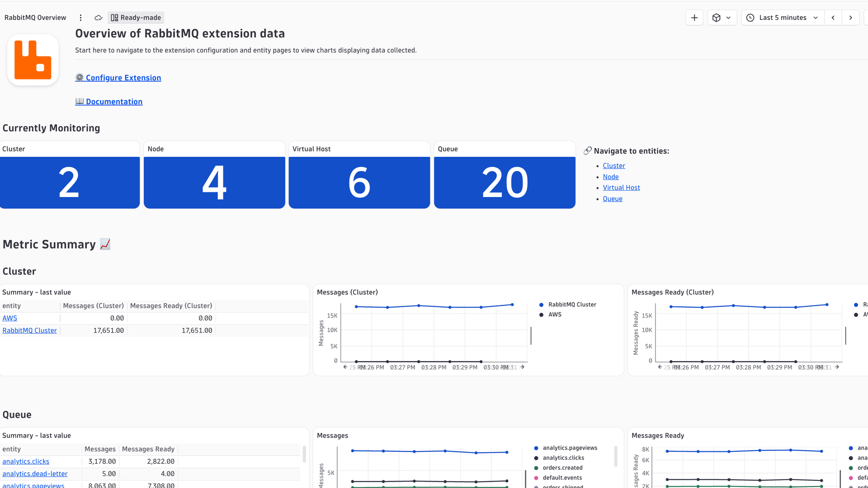Click 2,822.00 Messages Ready value for analytics.clicks
This screenshot has height=488, width=868.
pyautogui.click(x=160, y=461)
